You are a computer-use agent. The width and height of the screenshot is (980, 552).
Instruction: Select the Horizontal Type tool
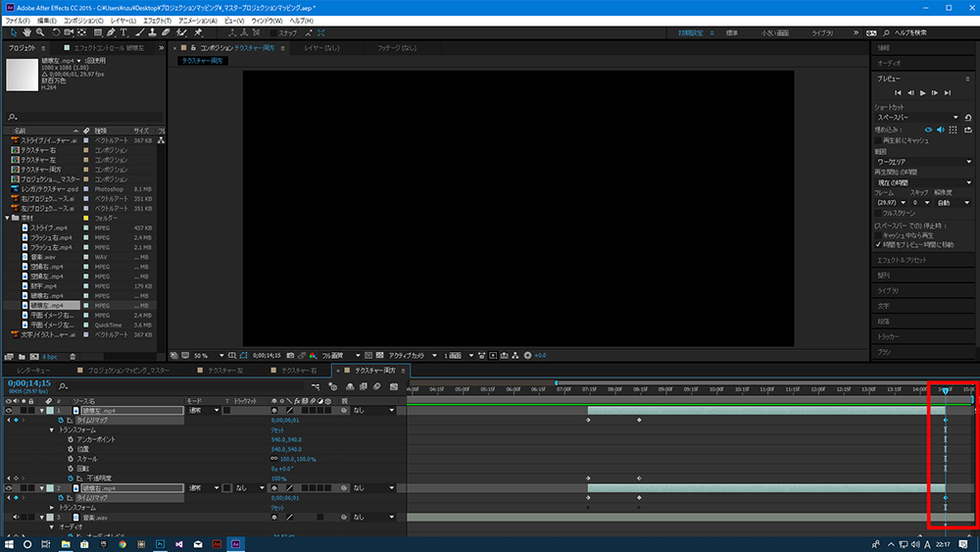coord(124,32)
